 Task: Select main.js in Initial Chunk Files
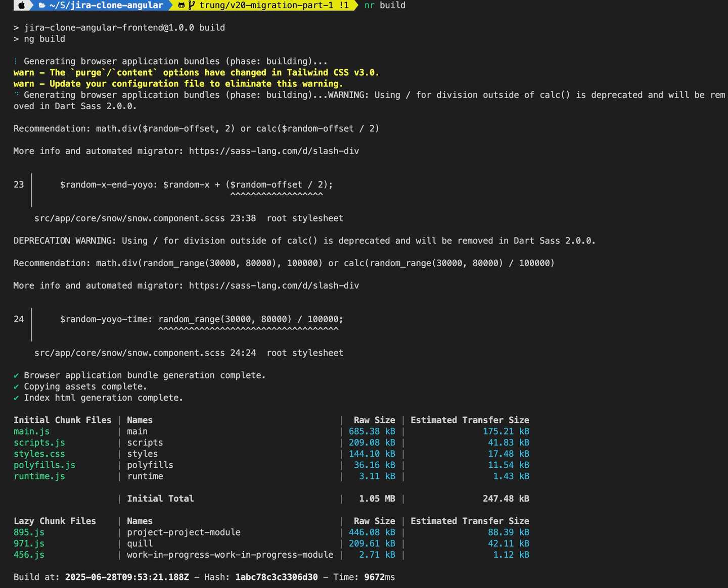(x=31, y=431)
